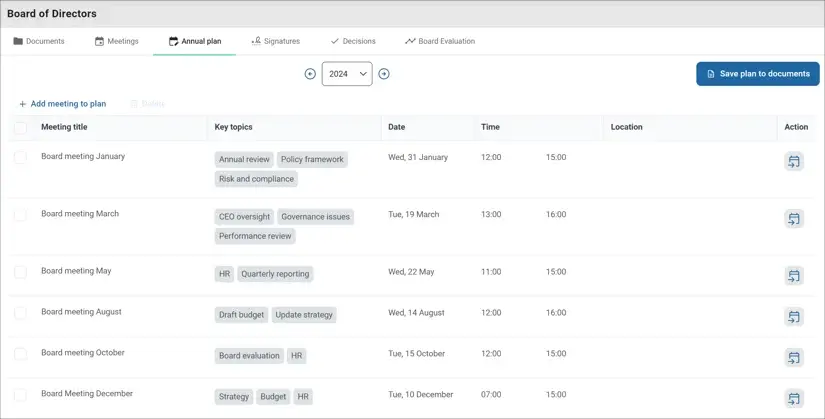Tick the select-all checkbox in table header
Viewport: 825px width, 419px height.
(x=20, y=128)
